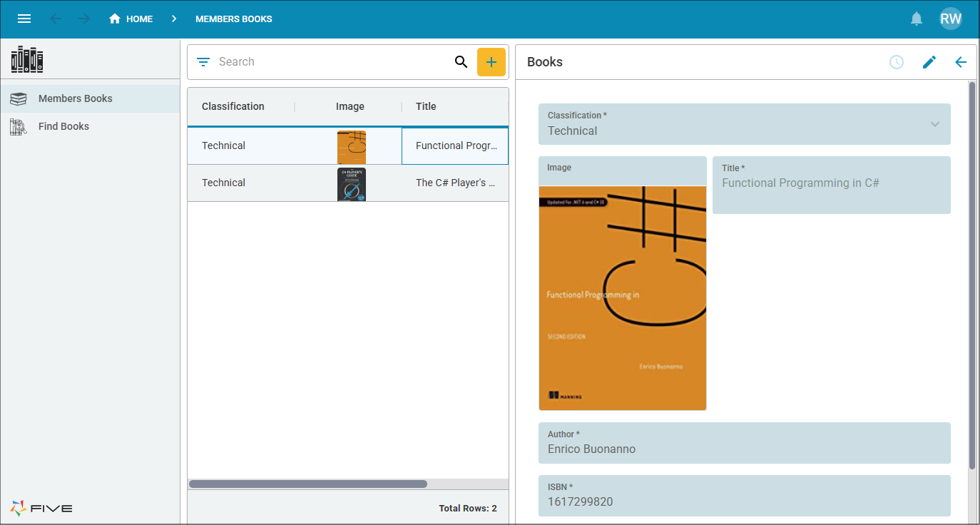This screenshot has height=525, width=980.
Task: Open the search filter icon
Action: point(203,62)
